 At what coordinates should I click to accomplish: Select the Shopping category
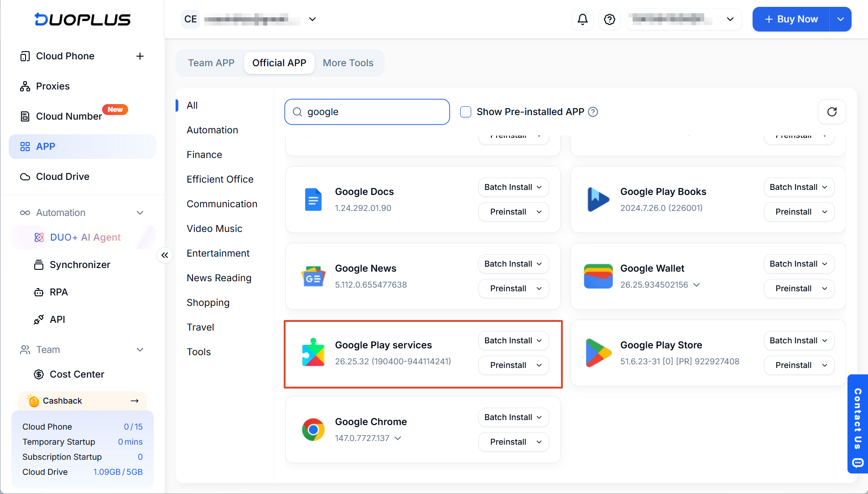(208, 303)
